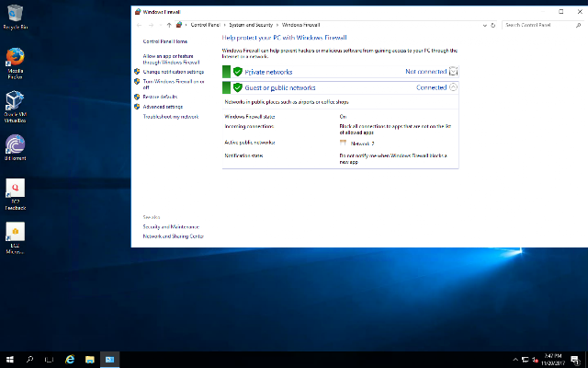Go forward in Control Panel navigation
The height and width of the screenshot is (368, 588).
click(x=151, y=25)
